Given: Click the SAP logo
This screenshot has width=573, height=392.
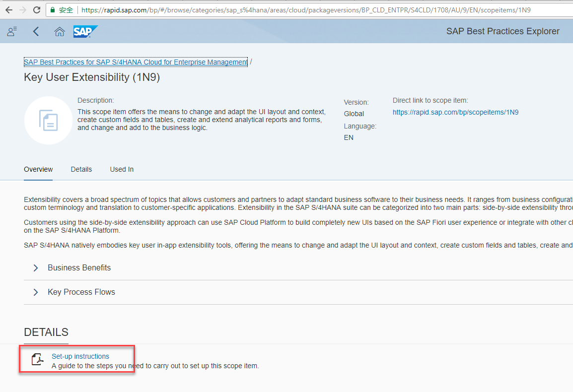Looking at the screenshot, I should click(85, 32).
